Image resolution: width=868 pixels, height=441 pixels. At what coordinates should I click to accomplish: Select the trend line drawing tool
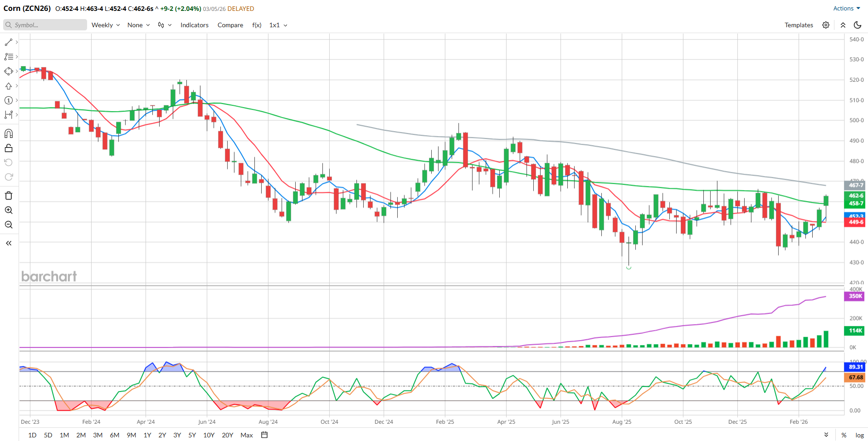(x=8, y=42)
